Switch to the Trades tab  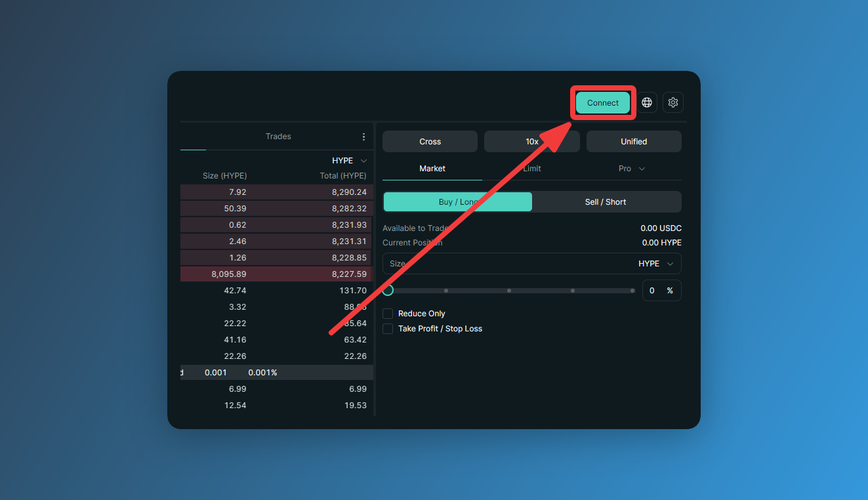click(278, 136)
